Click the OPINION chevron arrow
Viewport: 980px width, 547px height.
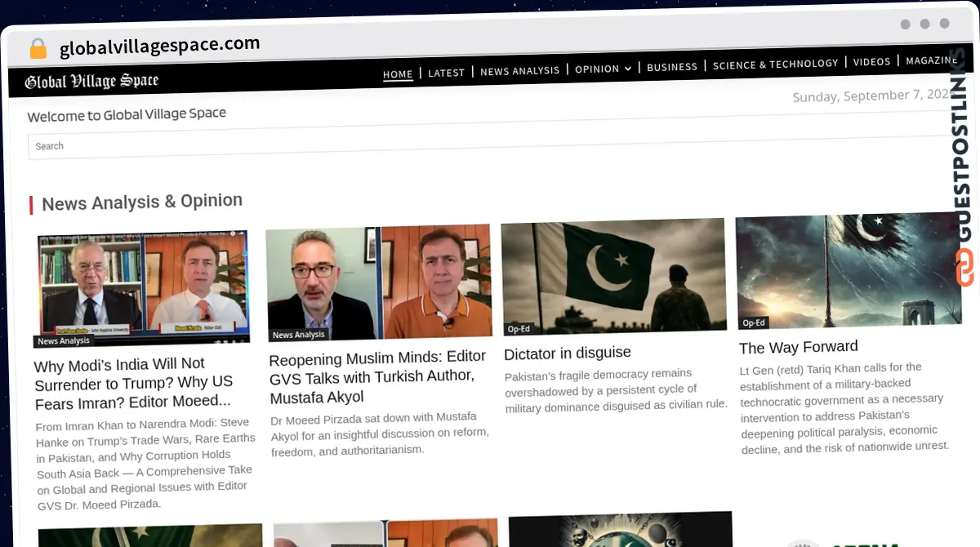[627, 69]
